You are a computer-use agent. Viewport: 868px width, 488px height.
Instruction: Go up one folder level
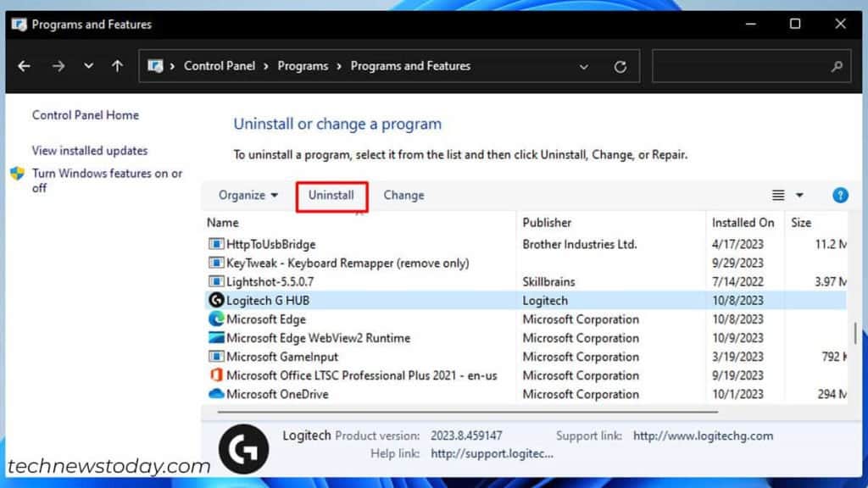pyautogui.click(x=117, y=66)
